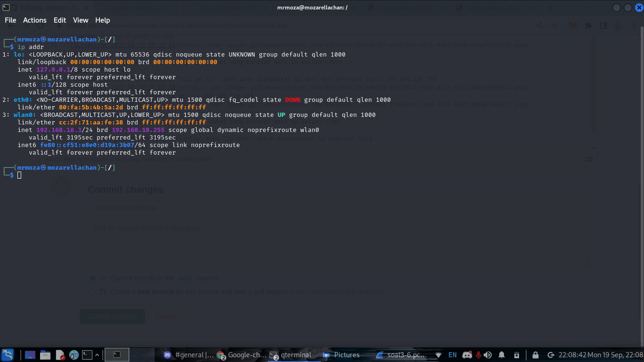Open the power manager battery tray icon

(x=517, y=355)
